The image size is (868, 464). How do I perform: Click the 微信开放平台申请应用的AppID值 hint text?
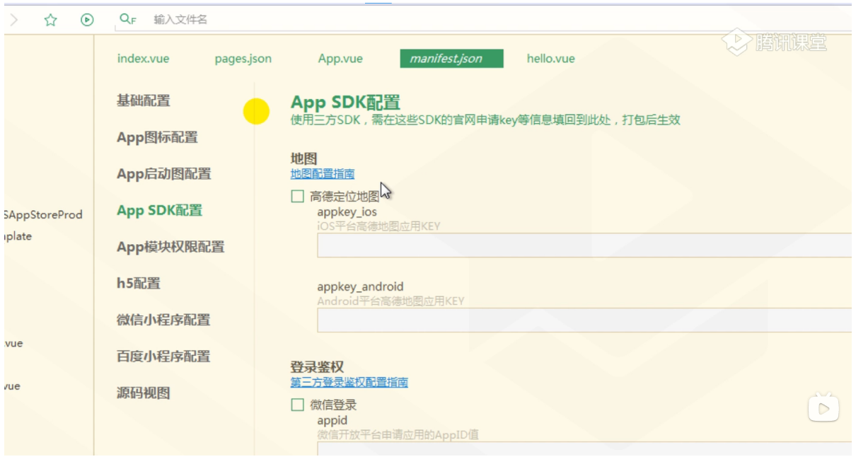point(398,434)
